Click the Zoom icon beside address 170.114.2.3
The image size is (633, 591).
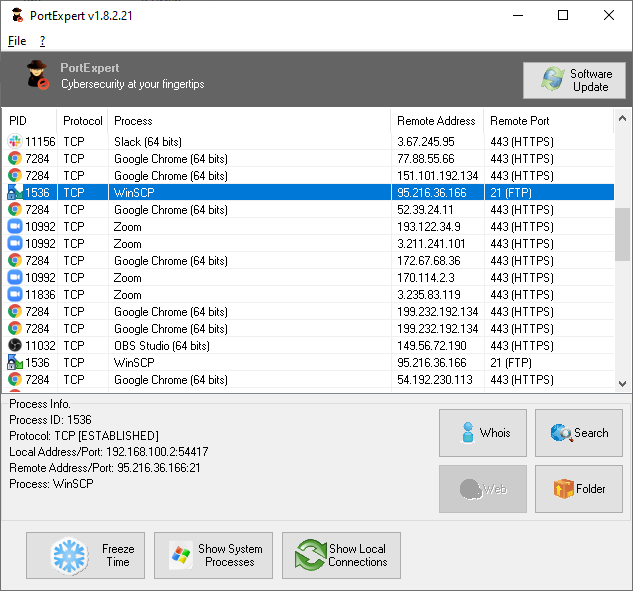[x=15, y=277]
